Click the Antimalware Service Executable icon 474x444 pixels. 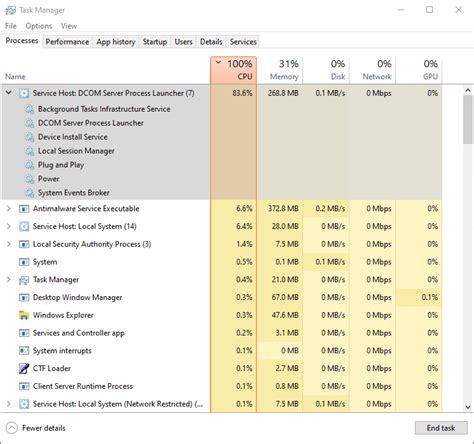[x=24, y=209]
